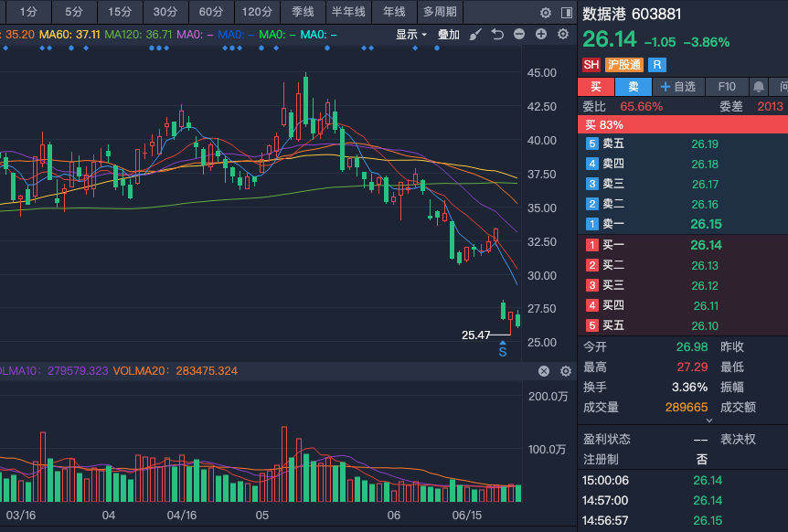
Task: Click stock name 数据港 603881
Action: [x=632, y=14]
